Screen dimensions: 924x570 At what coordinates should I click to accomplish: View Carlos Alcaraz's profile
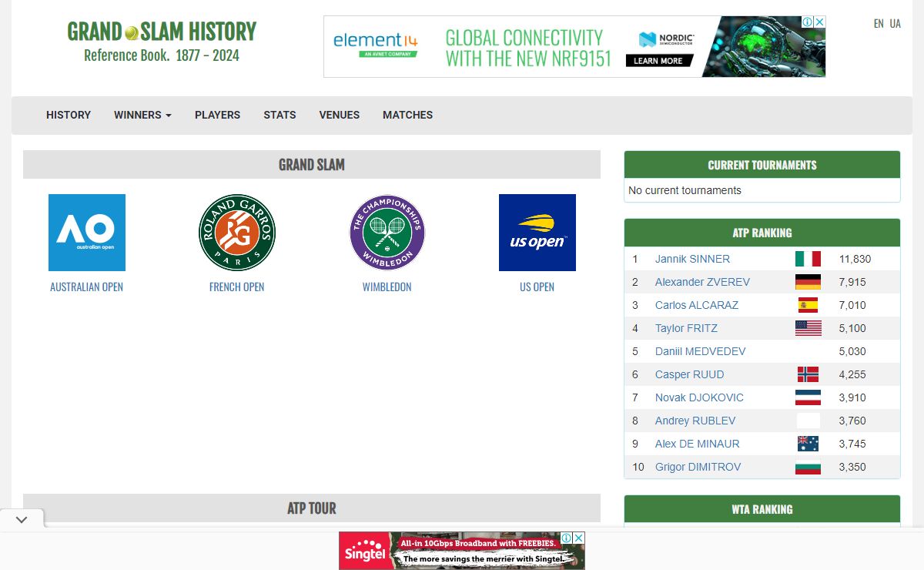[697, 305]
